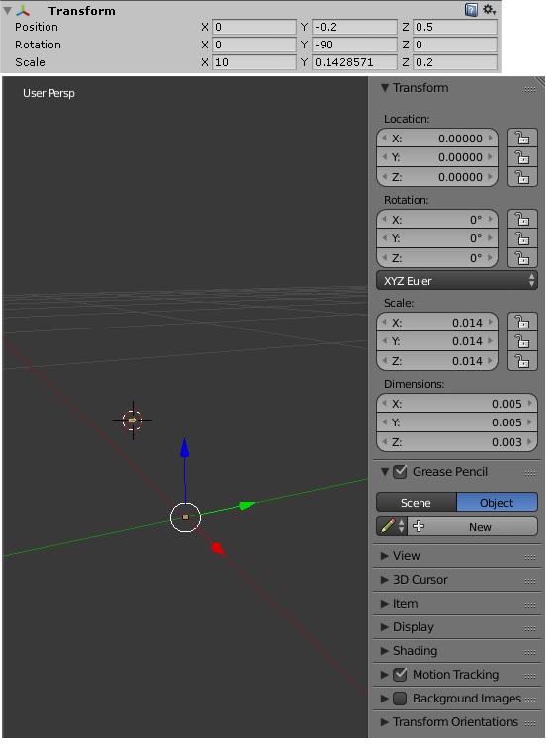
Task: Toggle lock for Location Z
Action: [x=521, y=177]
